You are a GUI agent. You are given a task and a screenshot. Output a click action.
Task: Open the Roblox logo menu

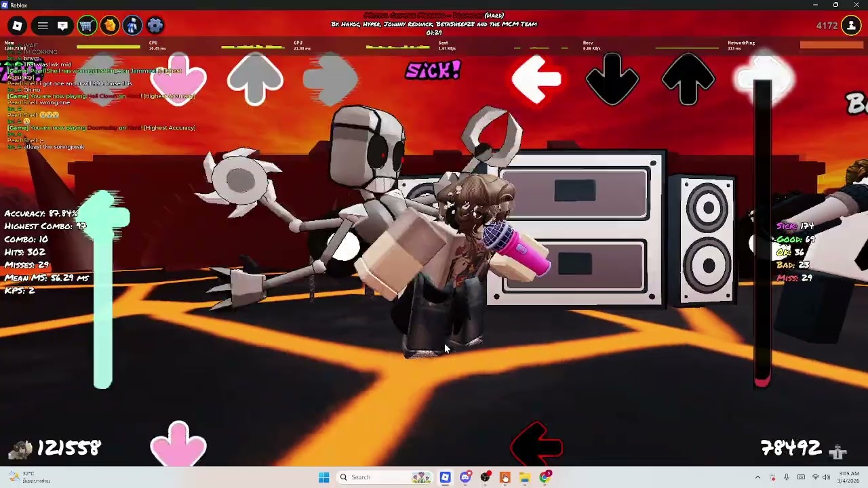point(17,26)
